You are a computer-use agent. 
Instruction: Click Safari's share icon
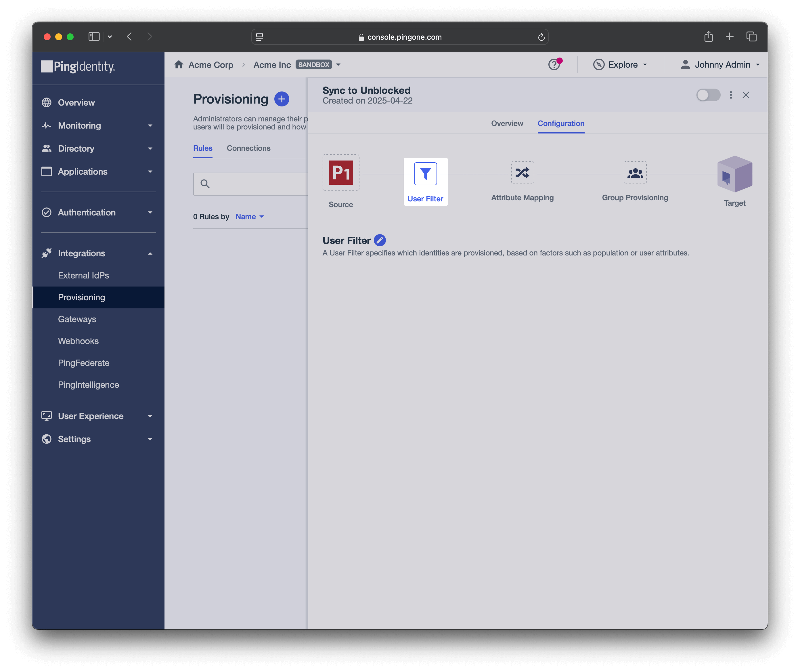point(708,37)
